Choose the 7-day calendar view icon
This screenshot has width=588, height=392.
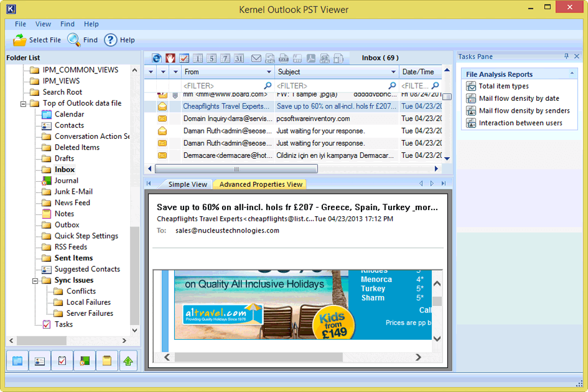(x=225, y=58)
